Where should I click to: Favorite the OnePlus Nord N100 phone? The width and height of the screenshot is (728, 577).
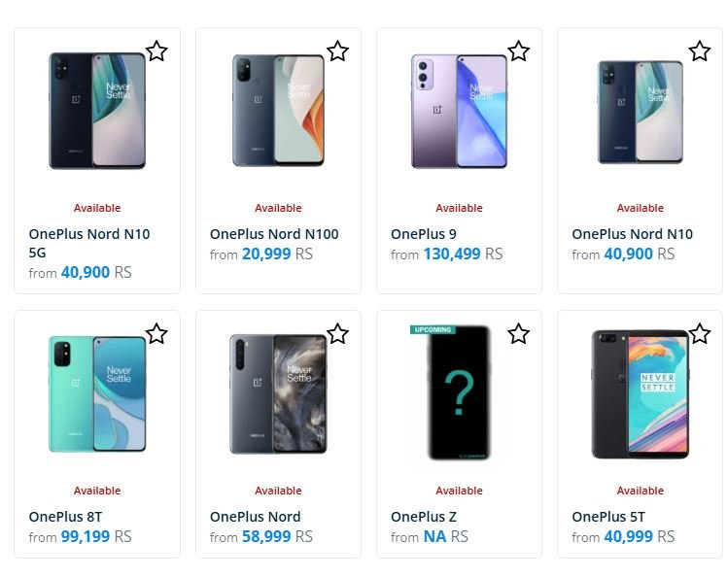(x=337, y=51)
